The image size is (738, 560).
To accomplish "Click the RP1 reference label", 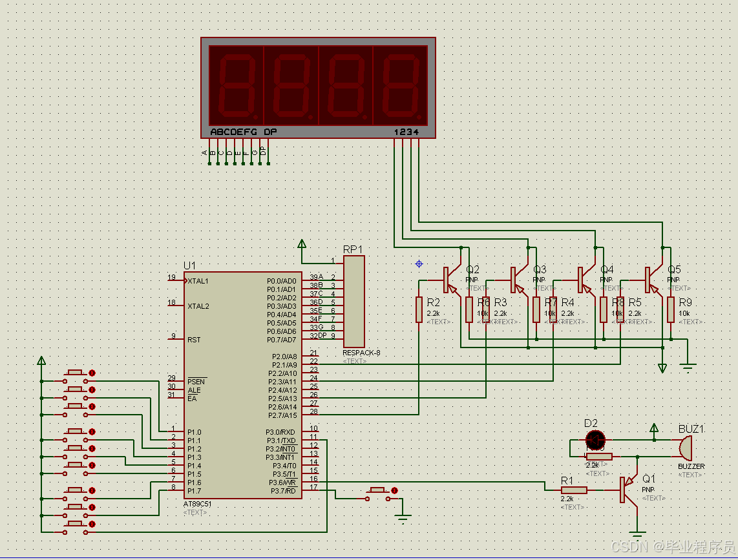I will [353, 249].
